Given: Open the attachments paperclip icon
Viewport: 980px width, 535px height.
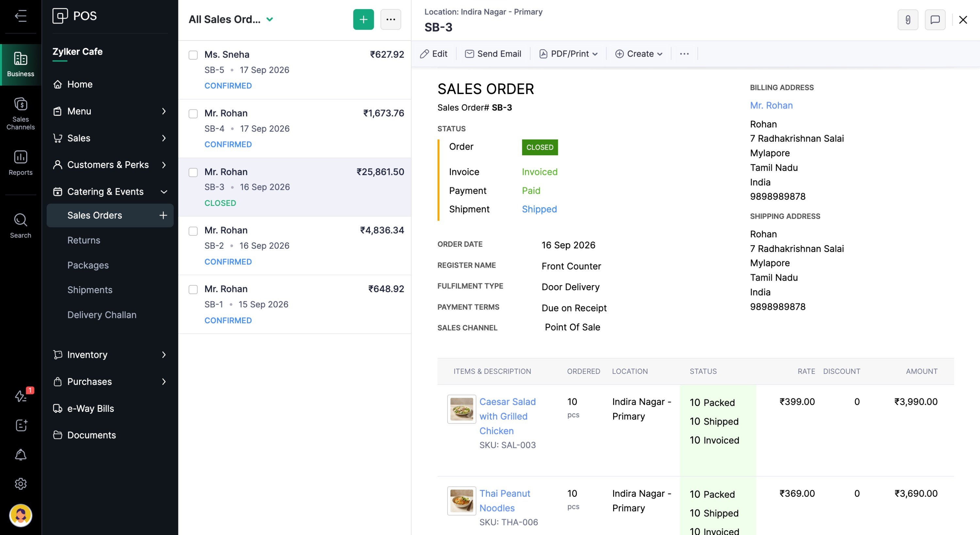Looking at the screenshot, I should pyautogui.click(x=908, y=20).
